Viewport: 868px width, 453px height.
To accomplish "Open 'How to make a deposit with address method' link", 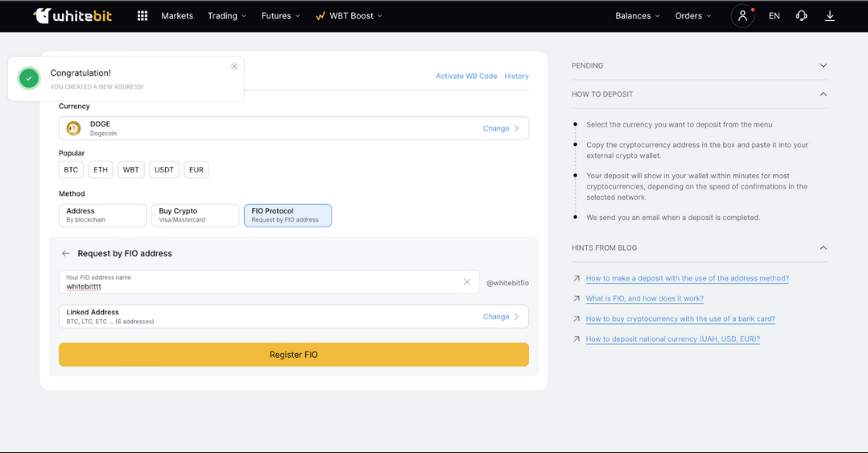I will click(688, 278).
